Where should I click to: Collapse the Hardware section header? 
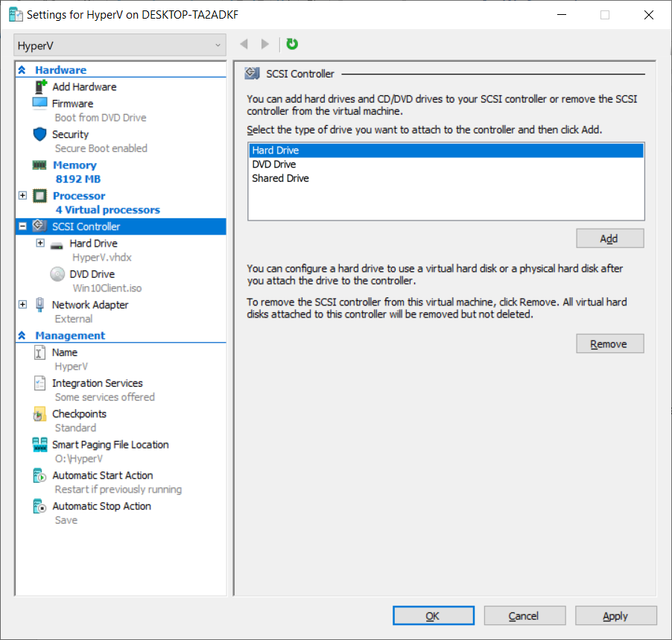tap(22, 70)
